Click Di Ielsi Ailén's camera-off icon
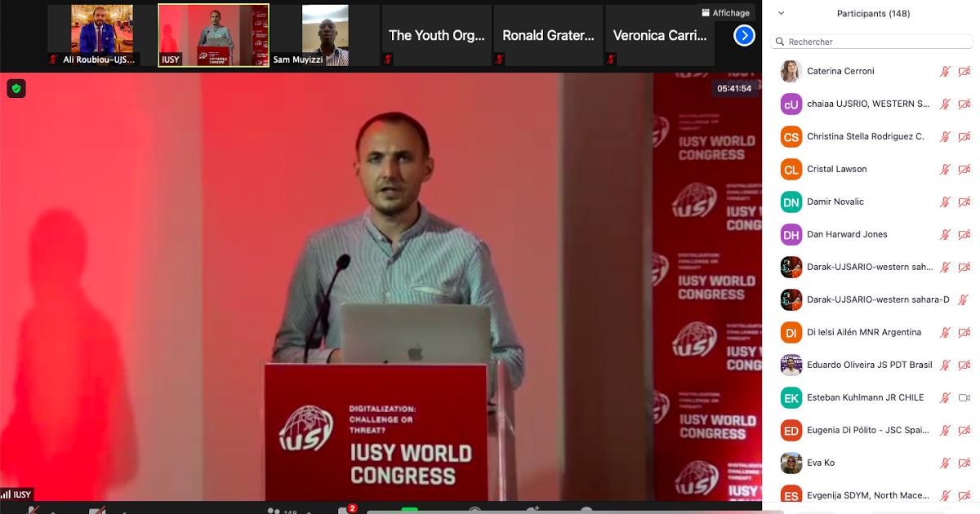The height and width of the screenshot is (514, 980). (964, 332)
